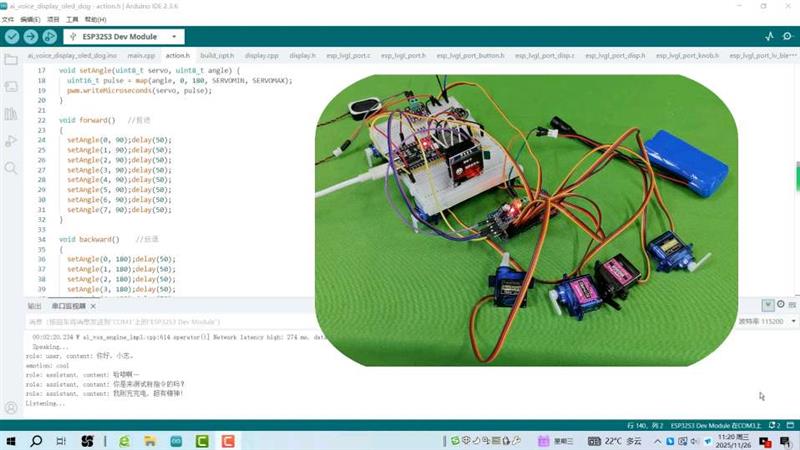Open the Serial Monitor magnifier icon in the toolbar
The height and width of the screenshot is (450, 800).
click(788, 36)
